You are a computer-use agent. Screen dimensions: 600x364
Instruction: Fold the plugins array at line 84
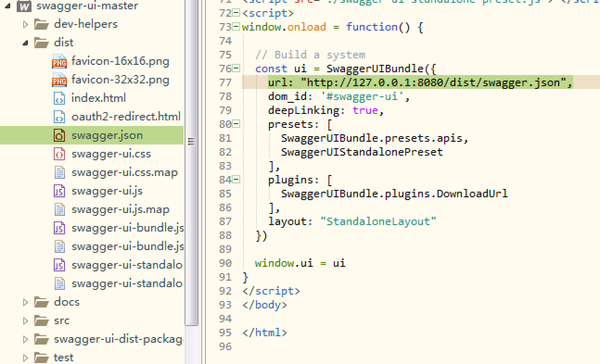click(236, 180)
